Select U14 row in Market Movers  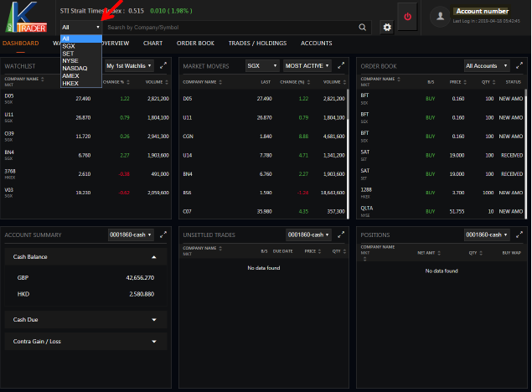pos(263,155)
